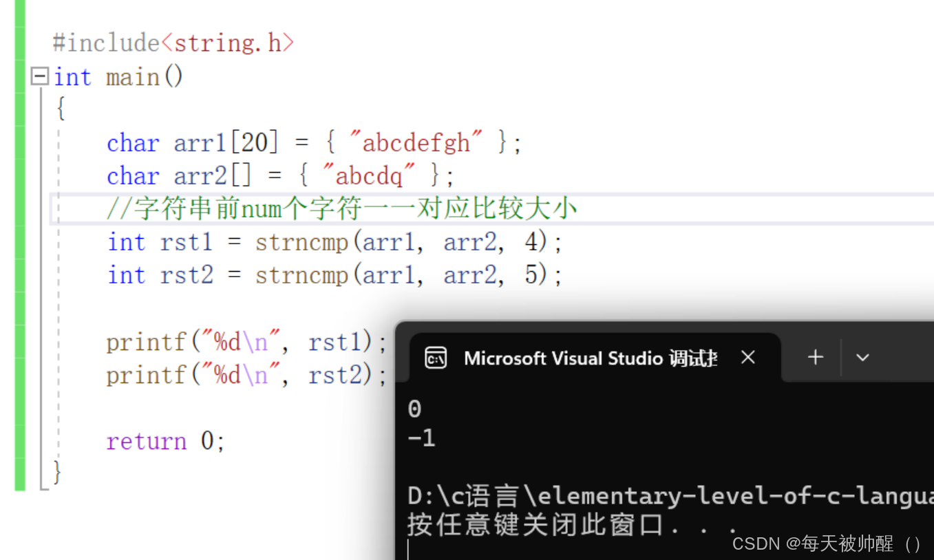
Task: Click the rst2 strncmp assignment line
Action: click(335, 275)
